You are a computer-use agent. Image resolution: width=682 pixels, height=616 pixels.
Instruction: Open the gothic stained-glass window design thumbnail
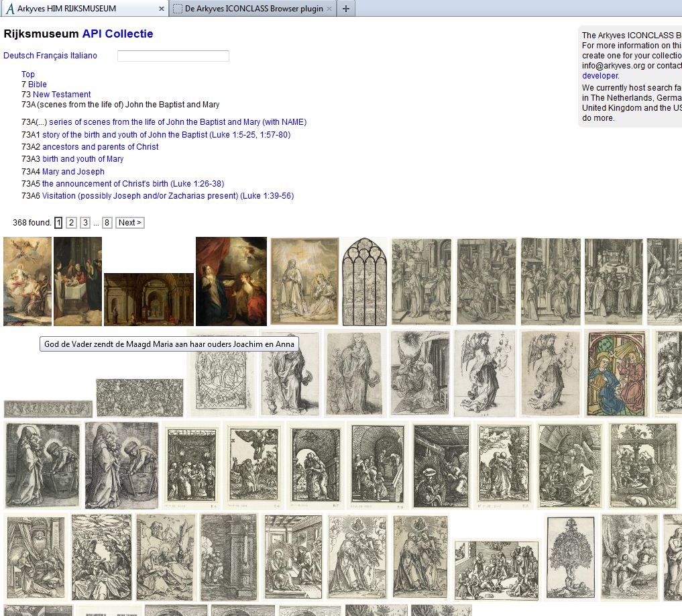coord(365,282)
